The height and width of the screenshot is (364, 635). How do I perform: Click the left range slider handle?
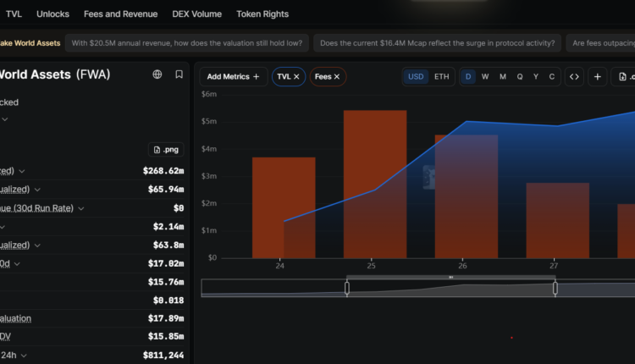[x=347, y=288]
